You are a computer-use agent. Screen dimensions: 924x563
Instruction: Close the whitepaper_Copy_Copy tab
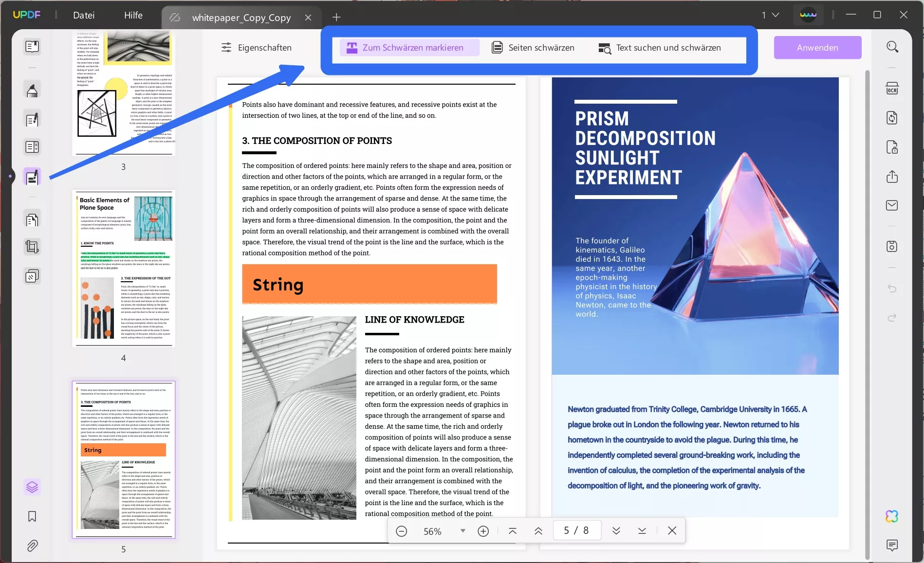308,18
